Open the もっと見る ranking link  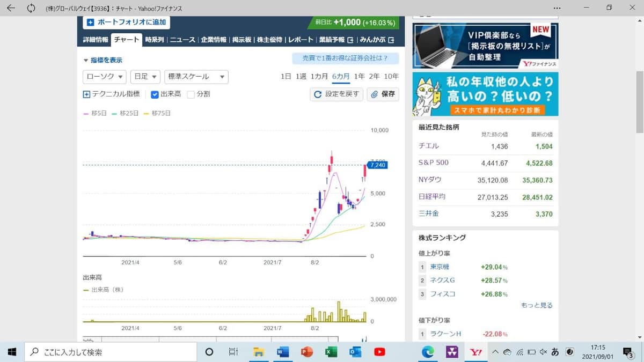(x=536, y=305)
